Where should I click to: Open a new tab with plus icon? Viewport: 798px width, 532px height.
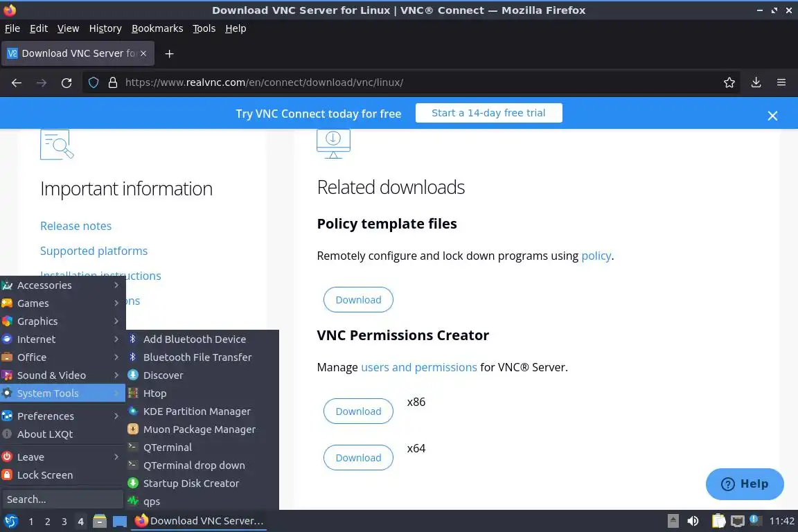click(170, 53)
